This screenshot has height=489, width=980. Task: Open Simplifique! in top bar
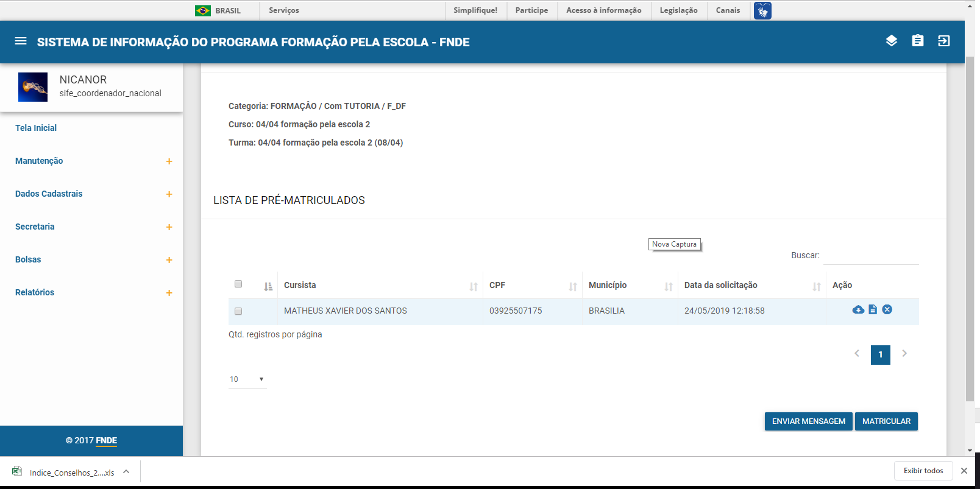point(475,10)
